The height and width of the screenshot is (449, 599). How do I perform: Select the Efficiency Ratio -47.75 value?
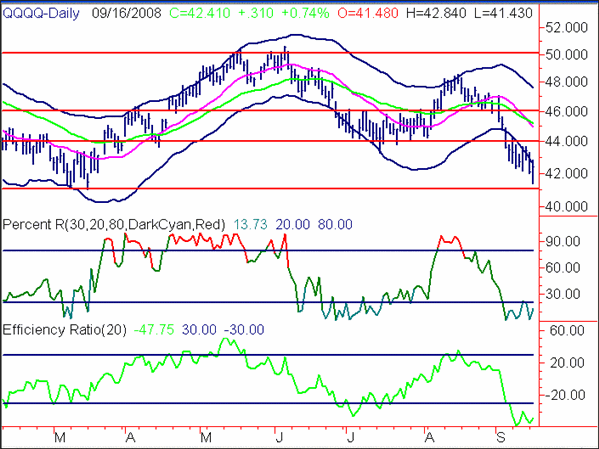point(154,329)
